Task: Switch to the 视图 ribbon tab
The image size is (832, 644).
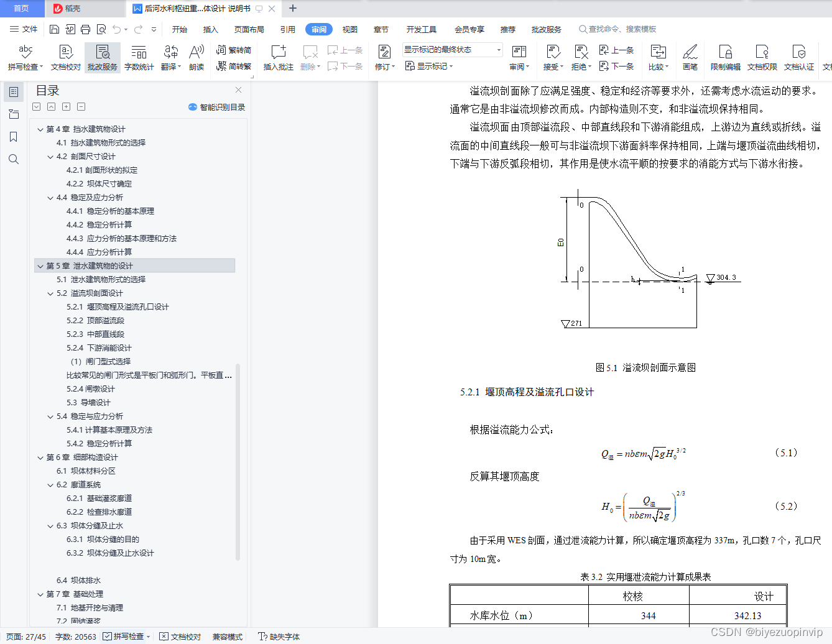Action: pyautogui.click(x=350, y=29)
